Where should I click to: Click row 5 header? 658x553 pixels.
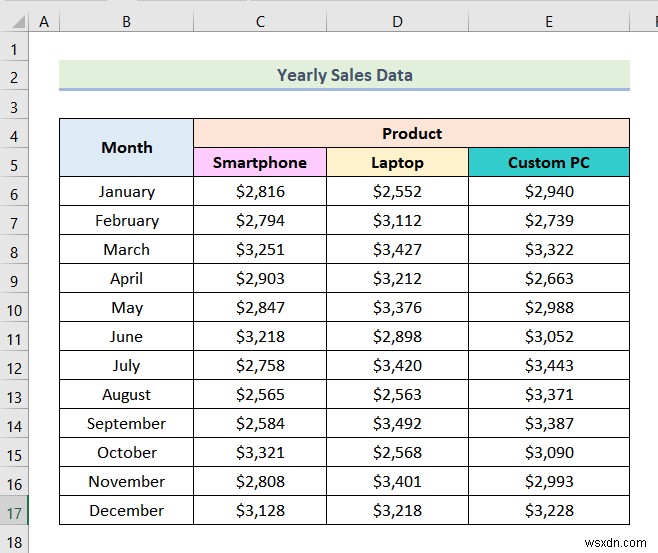click(15, 163)
